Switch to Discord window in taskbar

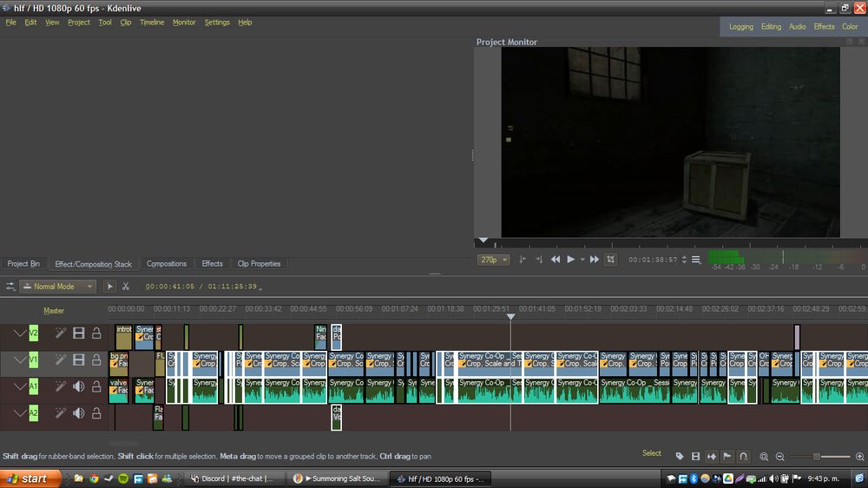pyautogui.click(x=233, y=478)
